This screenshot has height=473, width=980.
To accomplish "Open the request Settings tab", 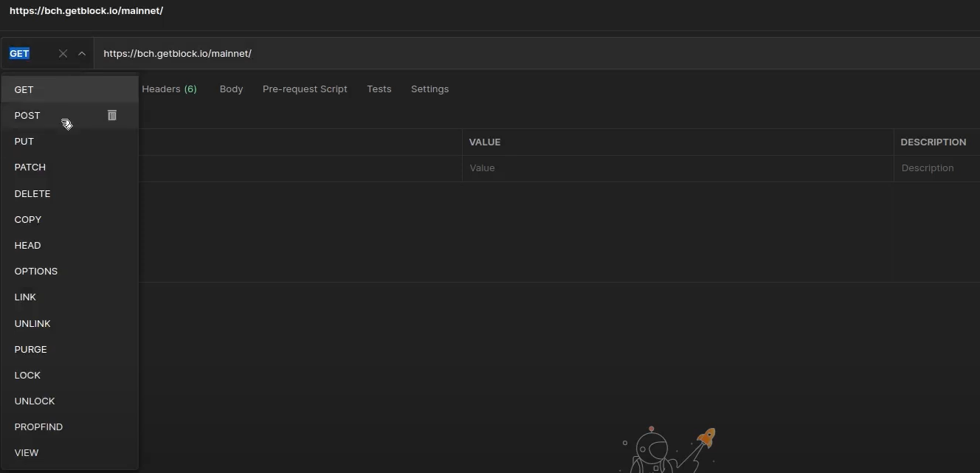I will pos(429,89).
